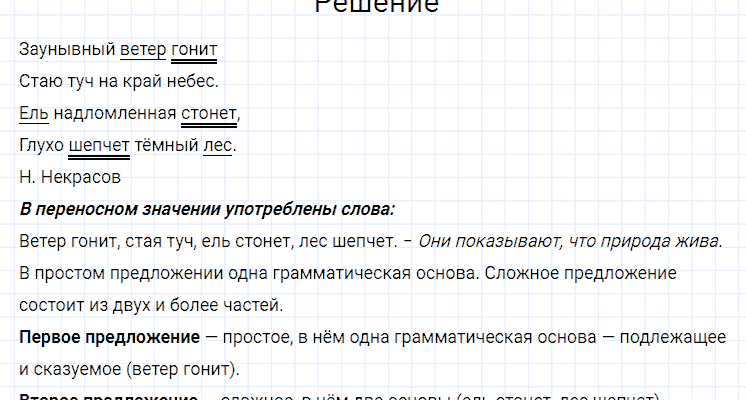The width and height of the screenshot is (746, 400).
Task: Click the double-underlined word 'гонит'
Action: [x=194, y=49]
